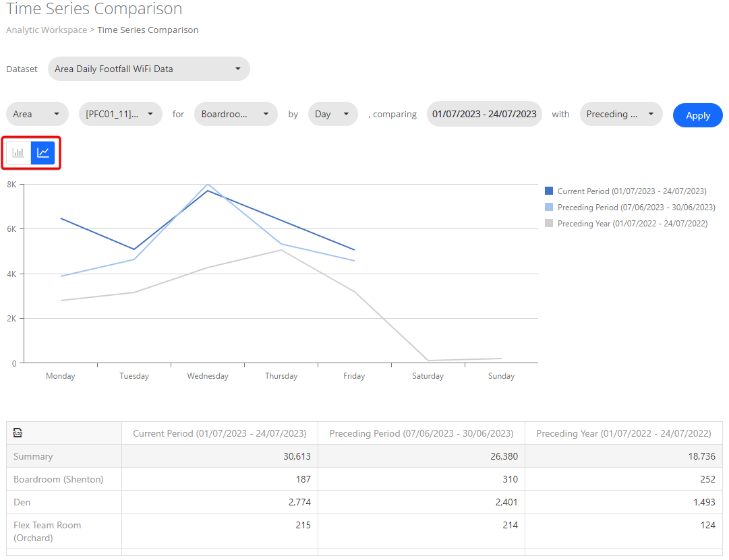
Task: Click the Current Period table column header
Action: coord(220,433)
